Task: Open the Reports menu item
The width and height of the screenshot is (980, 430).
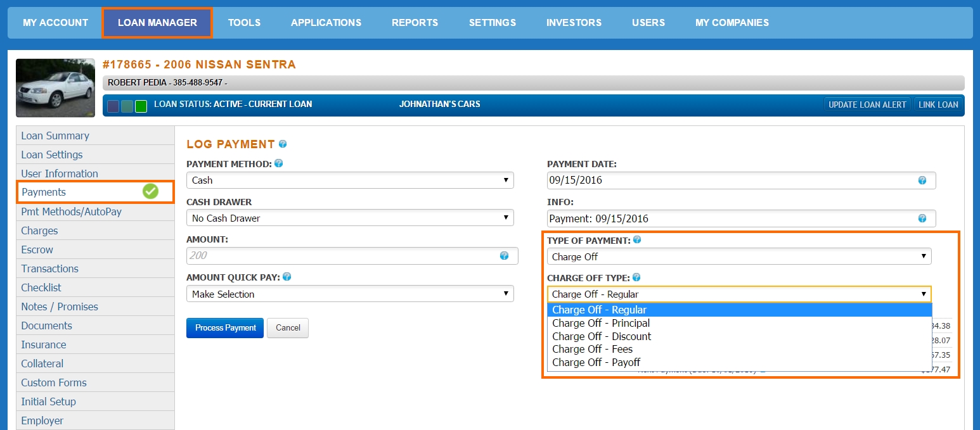Action: [415, 22]
